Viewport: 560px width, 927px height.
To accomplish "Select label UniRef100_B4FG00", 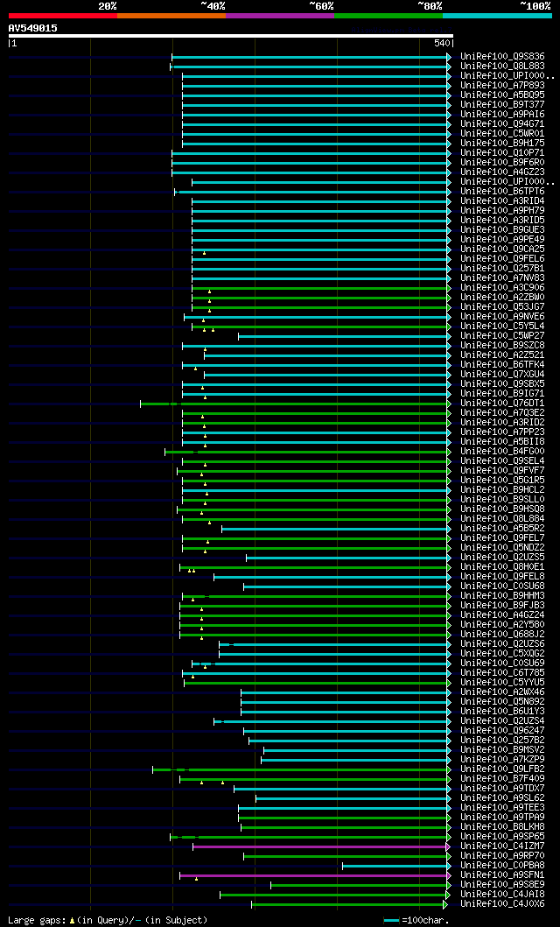I will pyautogui.click(x=503, y=452).
